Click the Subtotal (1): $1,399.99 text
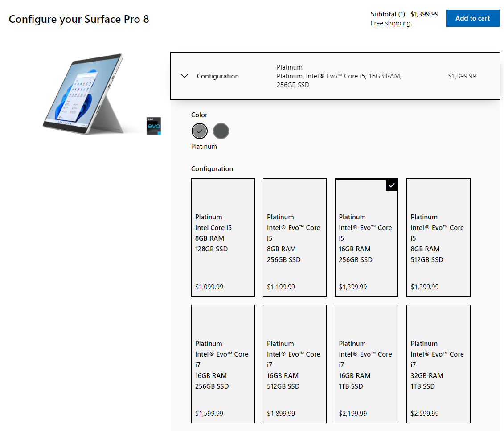 [404, 14]
